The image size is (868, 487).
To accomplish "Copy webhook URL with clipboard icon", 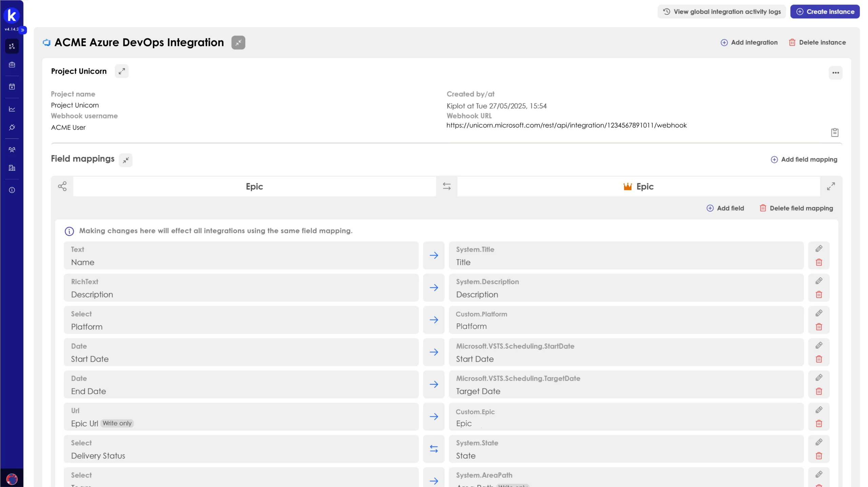I will pyautogui.click(x=834, y=133).
